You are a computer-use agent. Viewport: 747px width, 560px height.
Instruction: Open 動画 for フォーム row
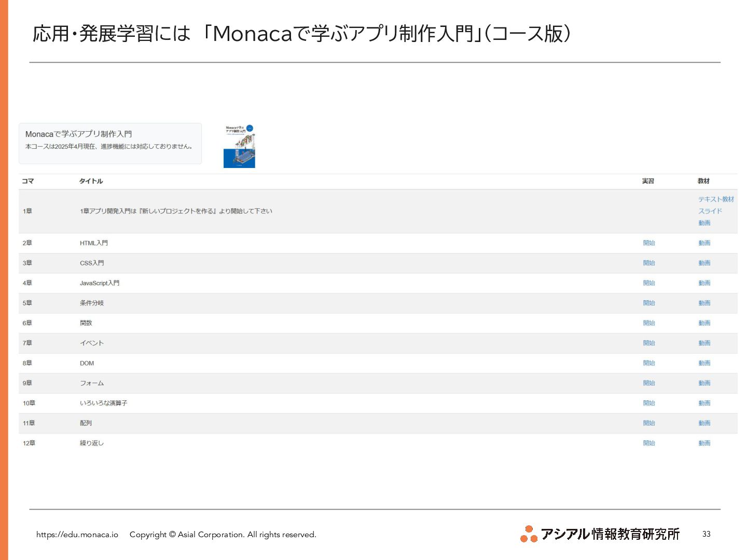coord(704,383)
